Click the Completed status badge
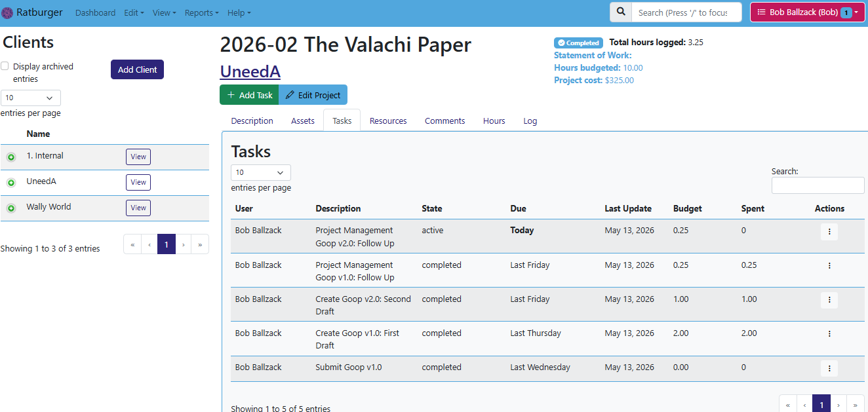Viewport: 868px width, 412px height. pos(578,43)
